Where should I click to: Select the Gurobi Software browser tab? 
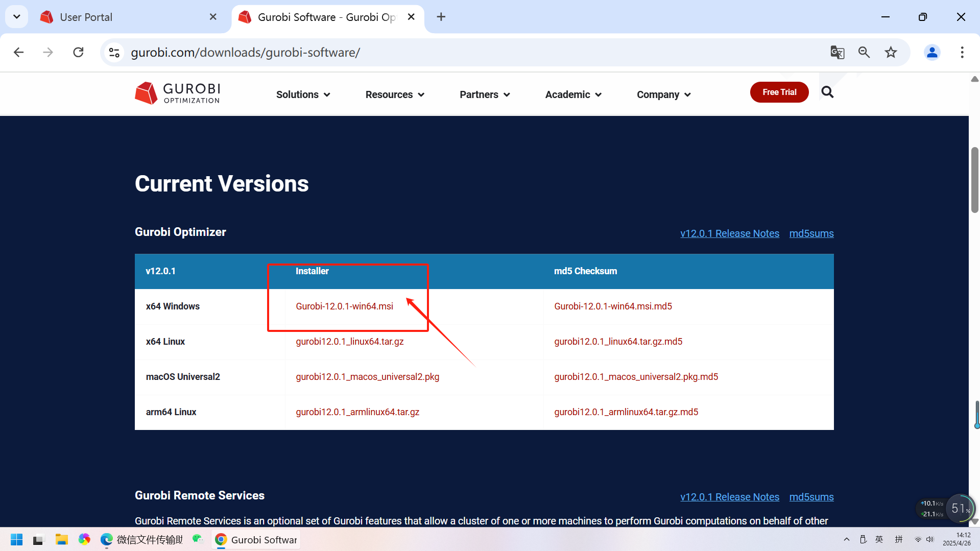click(x=327, y=17)
